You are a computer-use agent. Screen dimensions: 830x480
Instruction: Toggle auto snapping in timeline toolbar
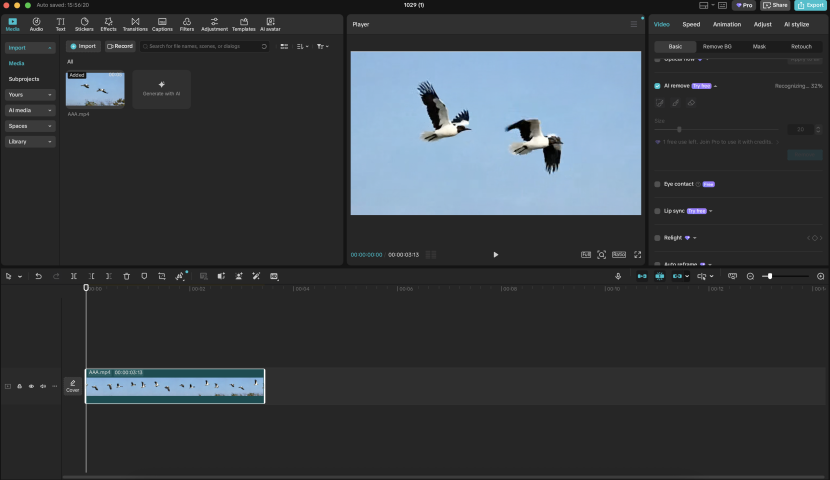[x=660, y=276]
